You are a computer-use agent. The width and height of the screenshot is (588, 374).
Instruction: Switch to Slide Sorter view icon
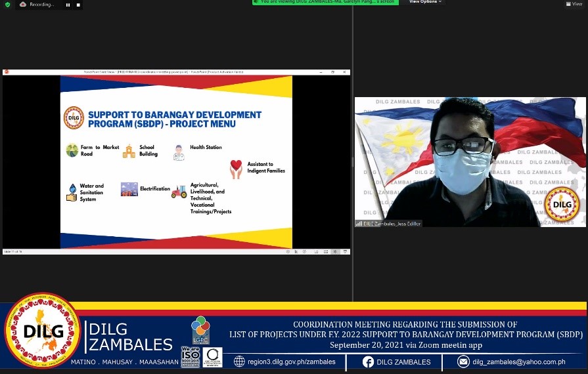tap(325, 251)
